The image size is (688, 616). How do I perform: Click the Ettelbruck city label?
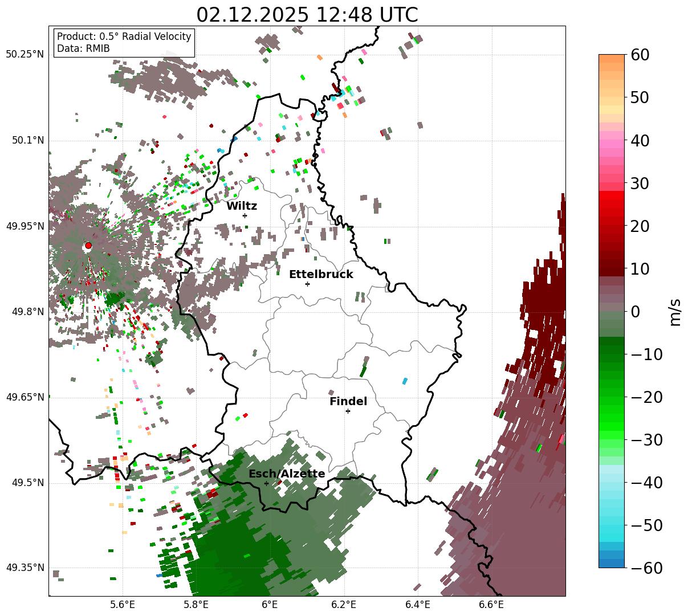[x=321, y=275]
